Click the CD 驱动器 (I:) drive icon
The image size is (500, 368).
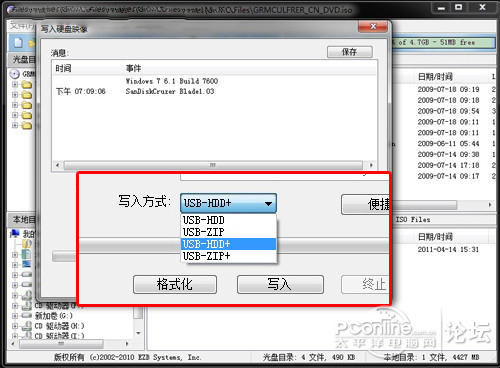(x=27, y=335)
